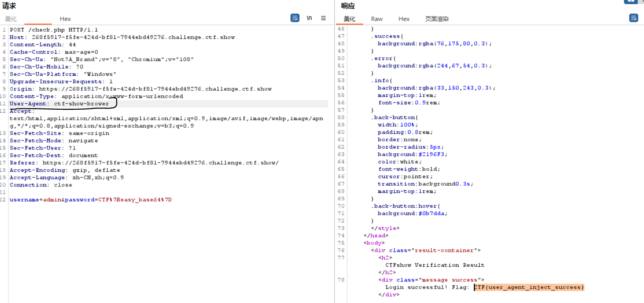Switch the response to Raw view
This screenshot has width=644, height=303.
[377, 19]
